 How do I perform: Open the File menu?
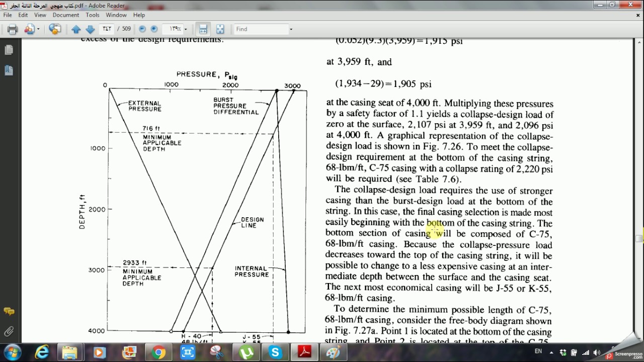click(8, 15)
